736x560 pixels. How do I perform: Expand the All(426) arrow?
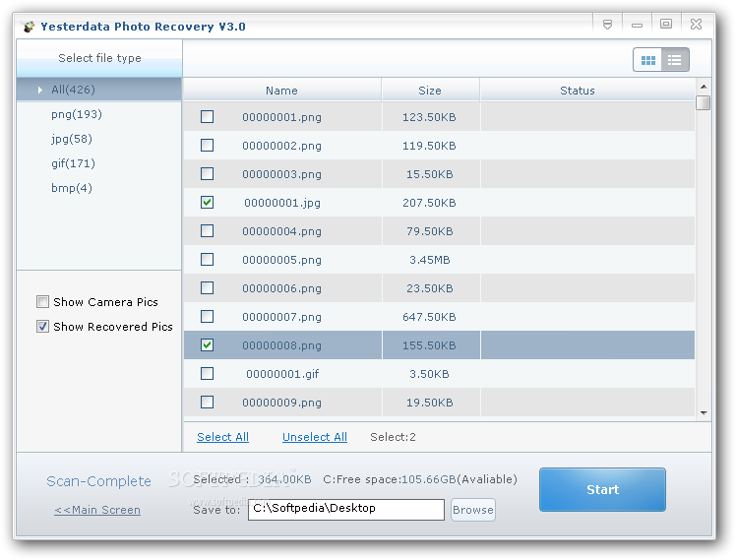40,90
